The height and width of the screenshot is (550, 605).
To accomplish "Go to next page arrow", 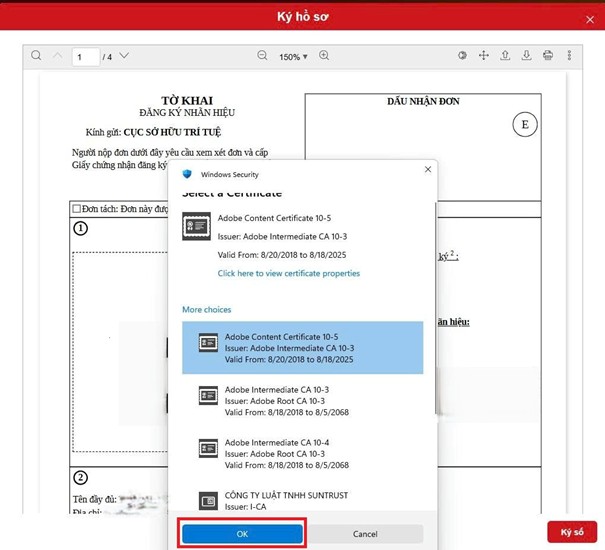I will 124,56.
